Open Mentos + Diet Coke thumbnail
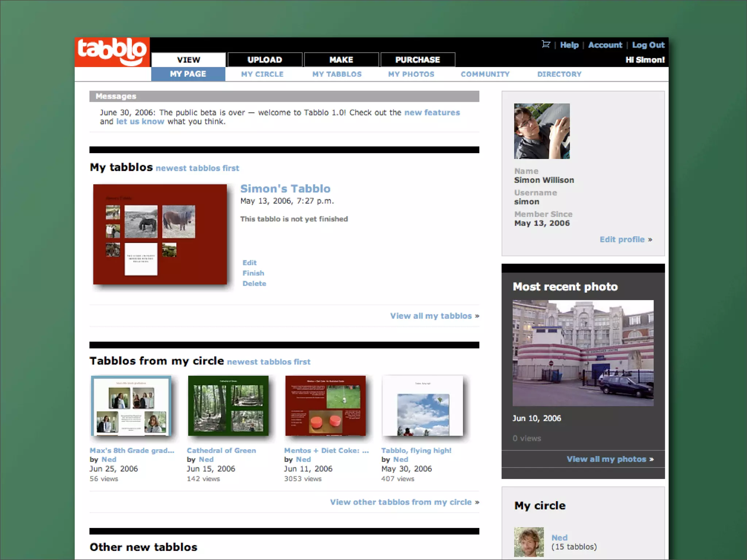Viewport: 747px width, 560px height. point(325,405)
